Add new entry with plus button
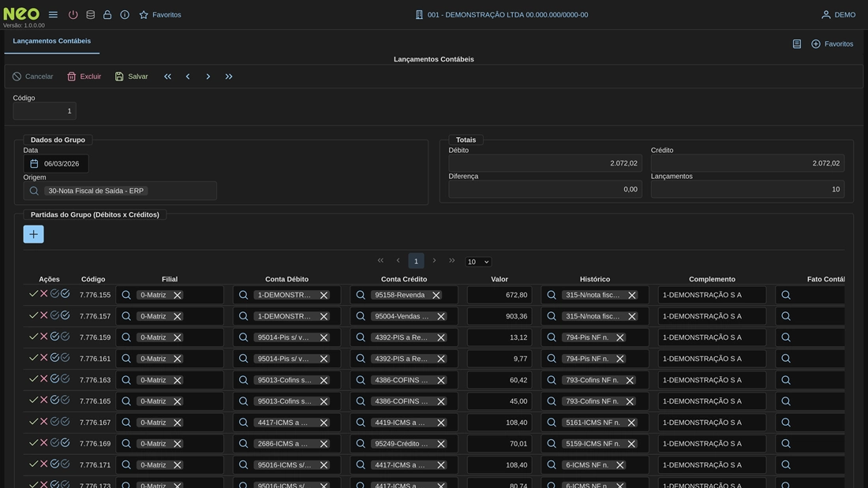Viewport: 868px width, 488px height. [x=33, y=234]
